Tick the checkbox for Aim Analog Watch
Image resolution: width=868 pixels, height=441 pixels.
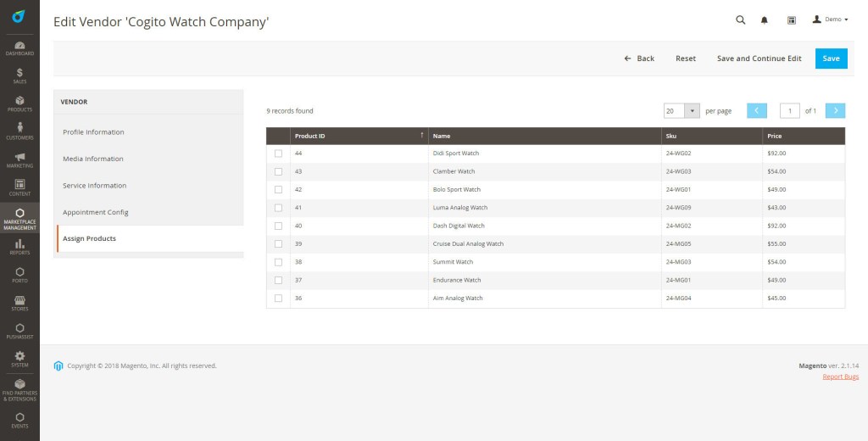(x=278, y=298)
